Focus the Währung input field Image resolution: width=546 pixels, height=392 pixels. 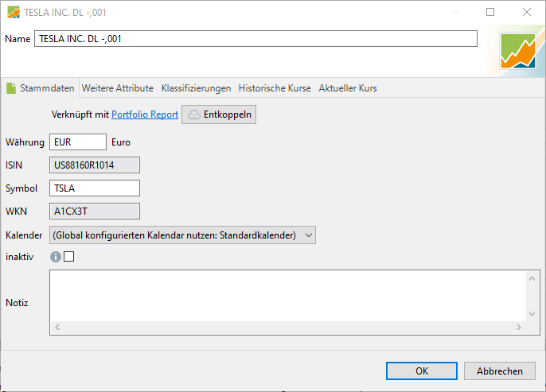[77, 142]
